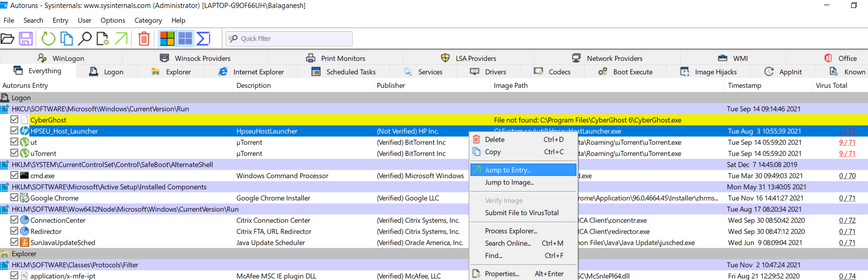The image size is (868, 280).
Task: Sort by the Image Path column header
Action: [x=608, y=85]
